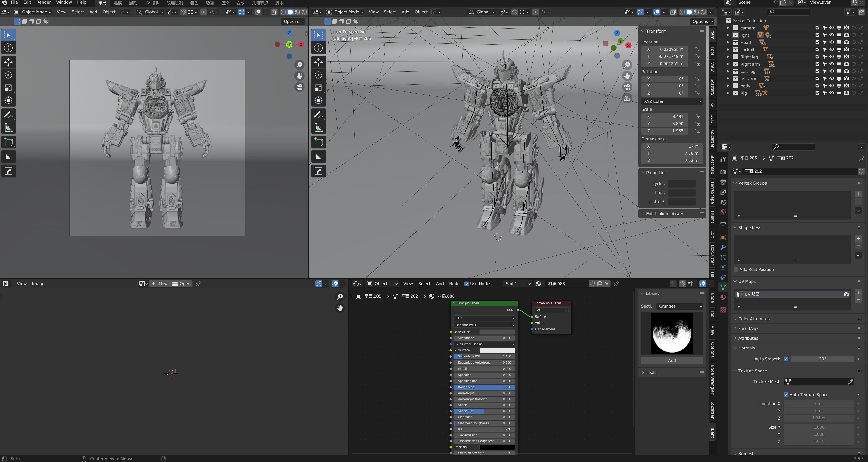Open Global orientation dropdown in right viewport
This screenshot has width=868, height=462.
pos(482,12)
